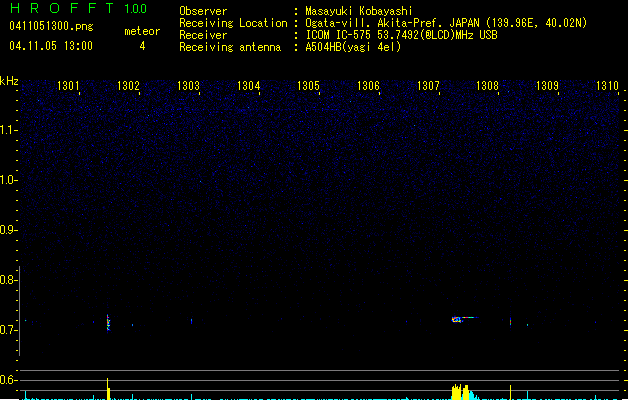
Task: Click the 0.7 kHz axis label
Action: click(7, 330)
